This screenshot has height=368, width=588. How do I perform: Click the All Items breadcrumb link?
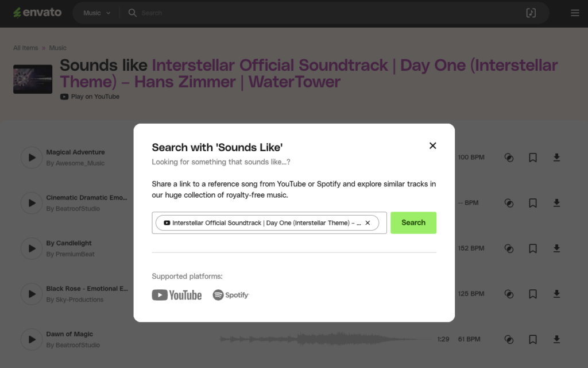(25, 48)
